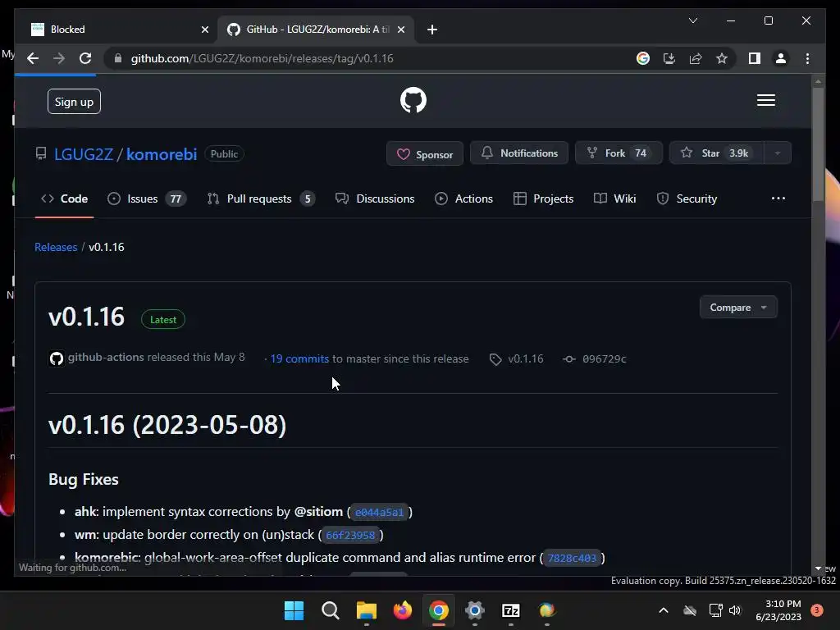Open the LGUG2Z owner link
This screenshot has width=840, height=630.
pos(84,154)
